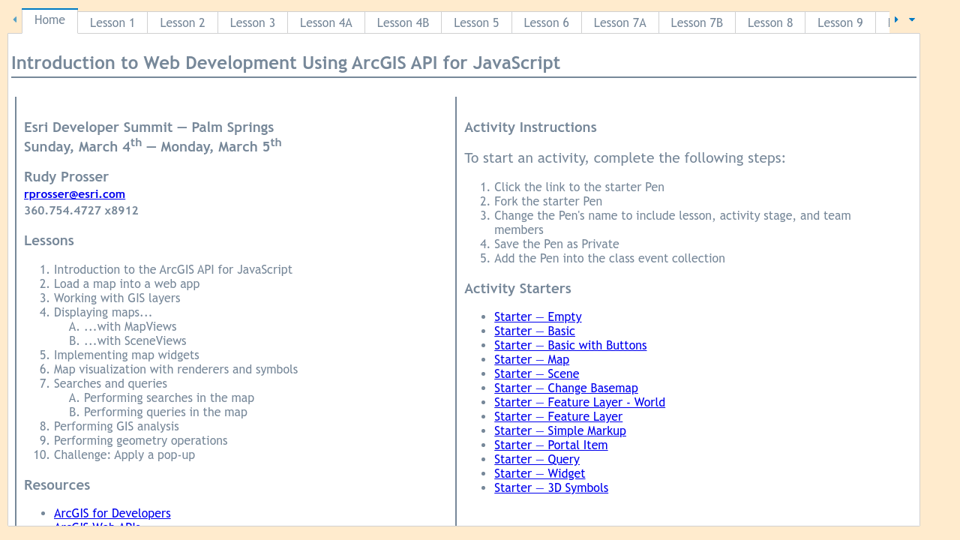
Task: Click the right tab scroll arrow
Action: [896, 20]
